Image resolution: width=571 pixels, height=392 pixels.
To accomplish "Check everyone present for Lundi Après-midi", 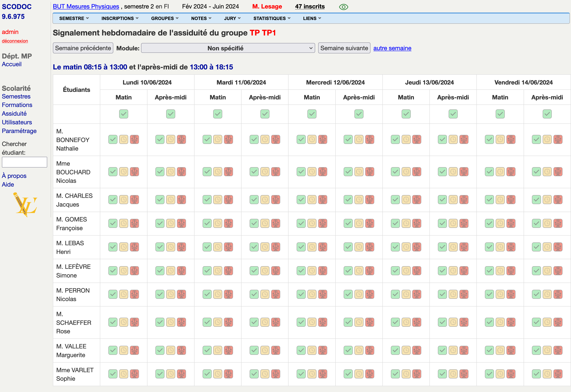I will tap(171, 114).
